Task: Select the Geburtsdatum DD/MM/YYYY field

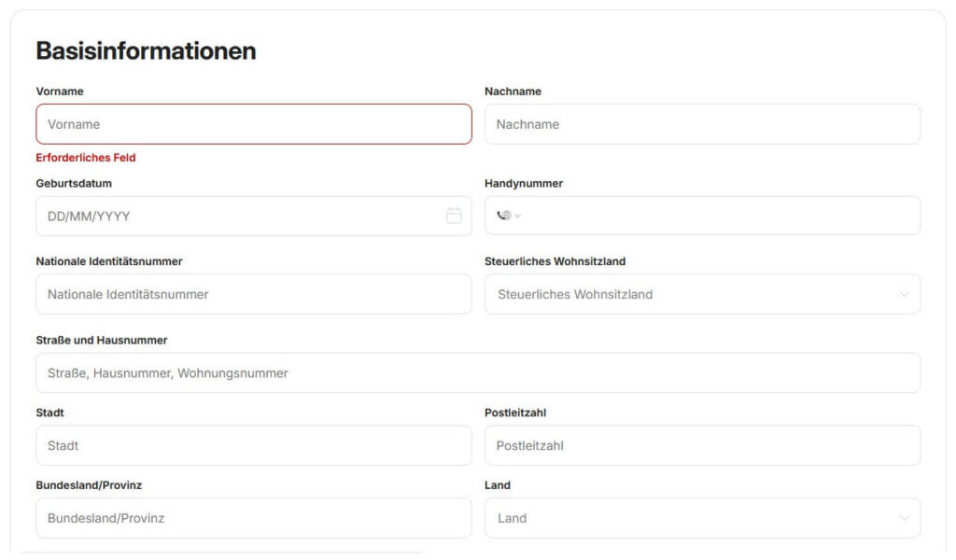Action: [x=233, y=217]
